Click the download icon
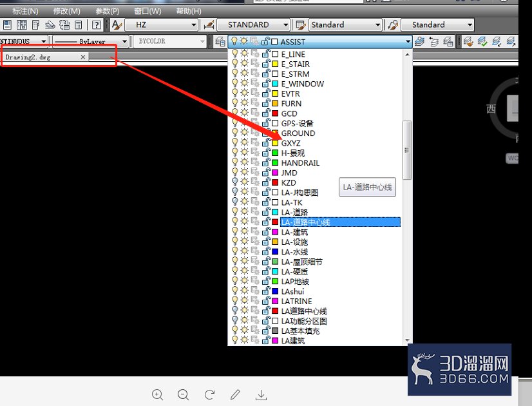 click(x=261, y=394)
